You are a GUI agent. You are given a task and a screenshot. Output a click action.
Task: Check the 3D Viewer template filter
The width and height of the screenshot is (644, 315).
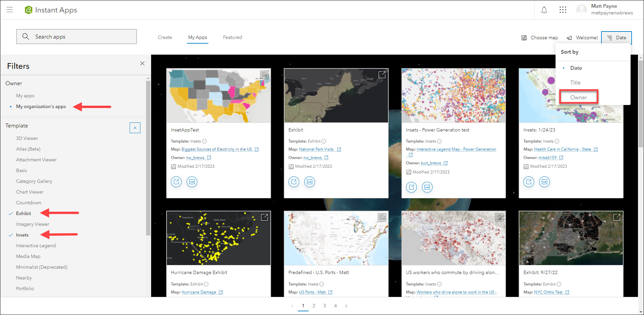(27, 138)
